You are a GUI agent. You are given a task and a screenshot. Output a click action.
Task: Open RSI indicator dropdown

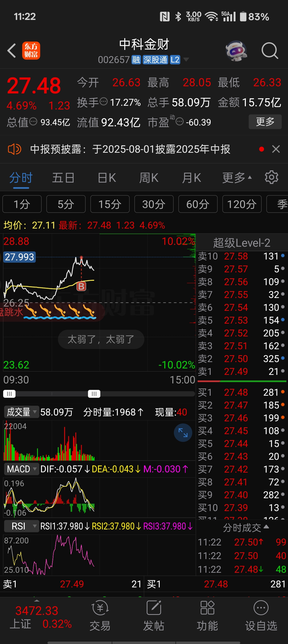pos(21,526)
